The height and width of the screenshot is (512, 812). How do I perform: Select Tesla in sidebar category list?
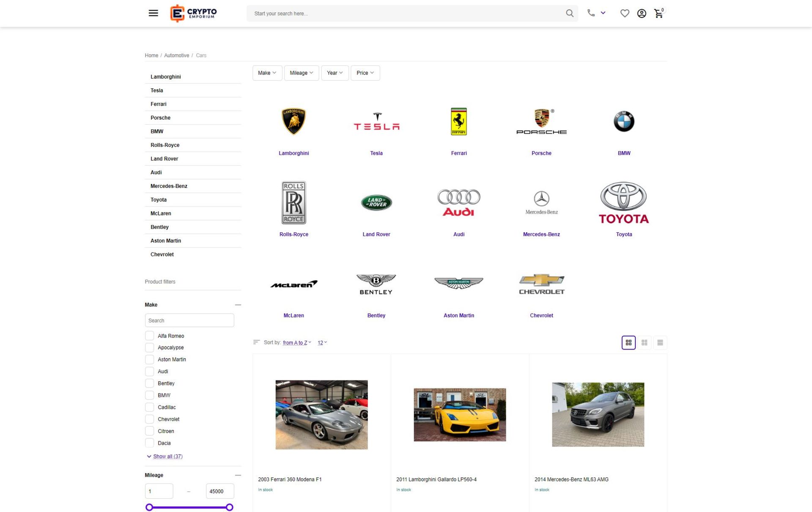click(193, 90)
